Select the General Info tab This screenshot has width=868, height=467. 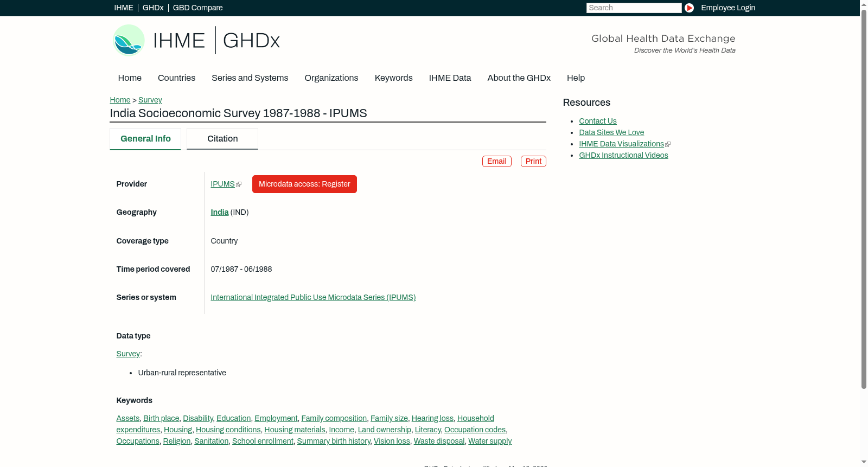(145, 139)
